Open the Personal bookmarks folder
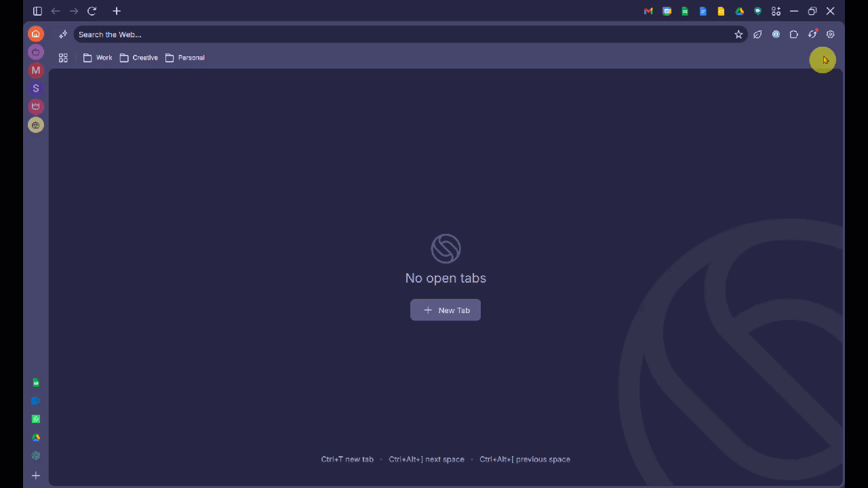 pos(185,58)
